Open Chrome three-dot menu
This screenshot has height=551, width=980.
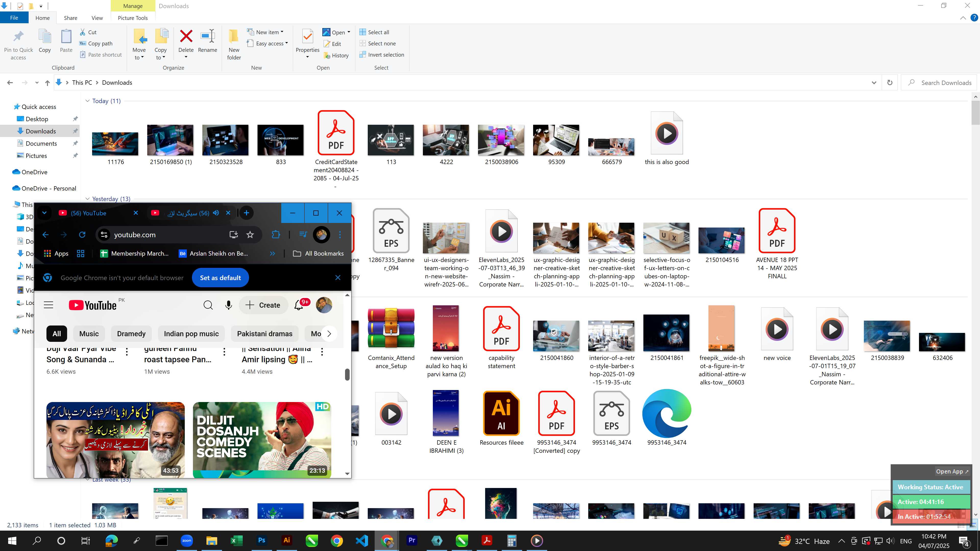(x=340, y=235)
